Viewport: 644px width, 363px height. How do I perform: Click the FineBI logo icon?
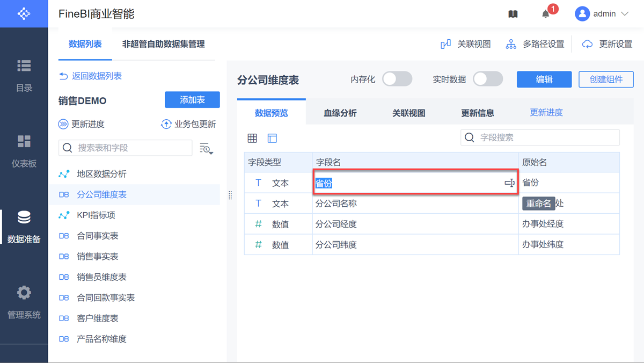[24, 13]
